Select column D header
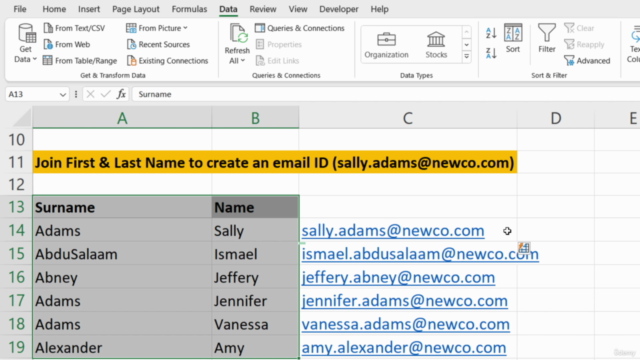Viewport: 640px width, 360px height. 556,118
